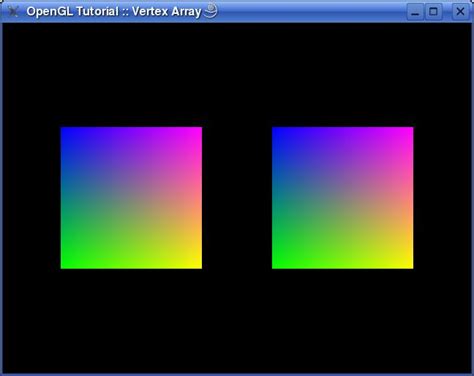Maximize the OpenGL Tutorial window
This screenshot has height=376, width=474.
click(433, 12)
